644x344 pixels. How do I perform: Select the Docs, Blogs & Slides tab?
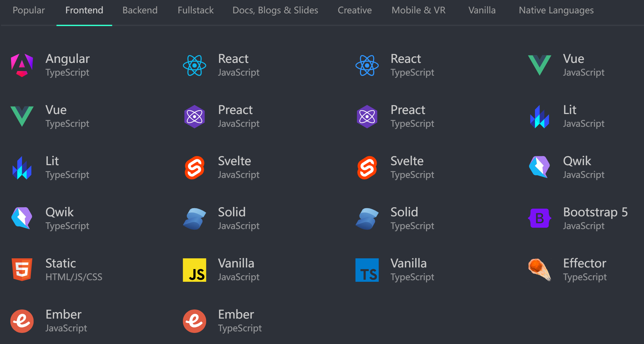(x=275, y=10)
